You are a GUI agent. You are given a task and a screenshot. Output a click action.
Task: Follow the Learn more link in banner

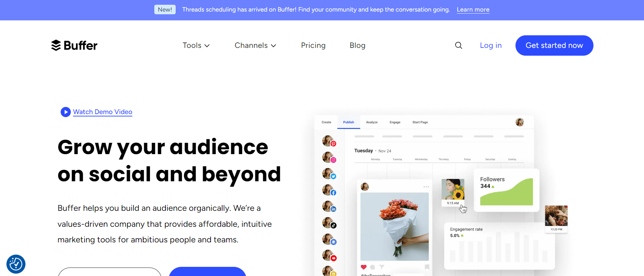pos(473,10)
